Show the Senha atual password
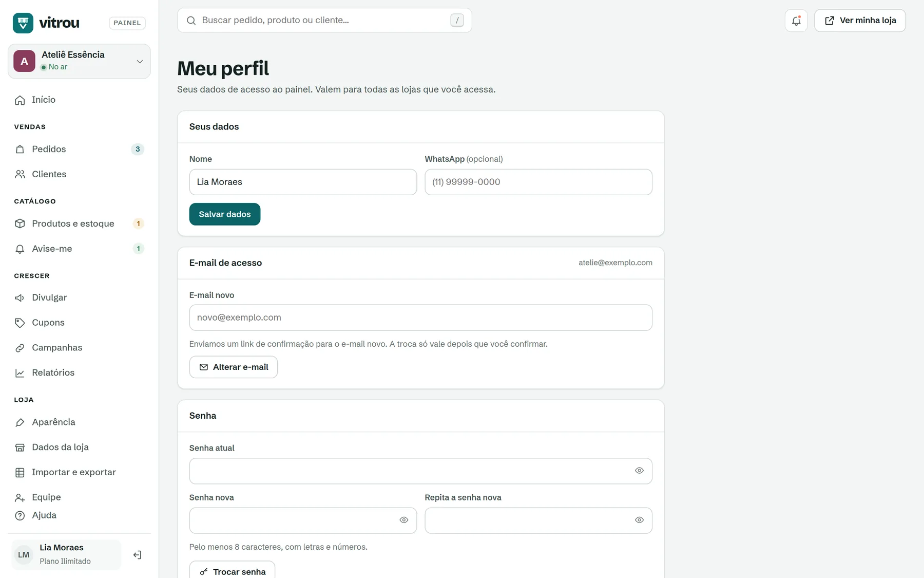 (x=639, y=471)
